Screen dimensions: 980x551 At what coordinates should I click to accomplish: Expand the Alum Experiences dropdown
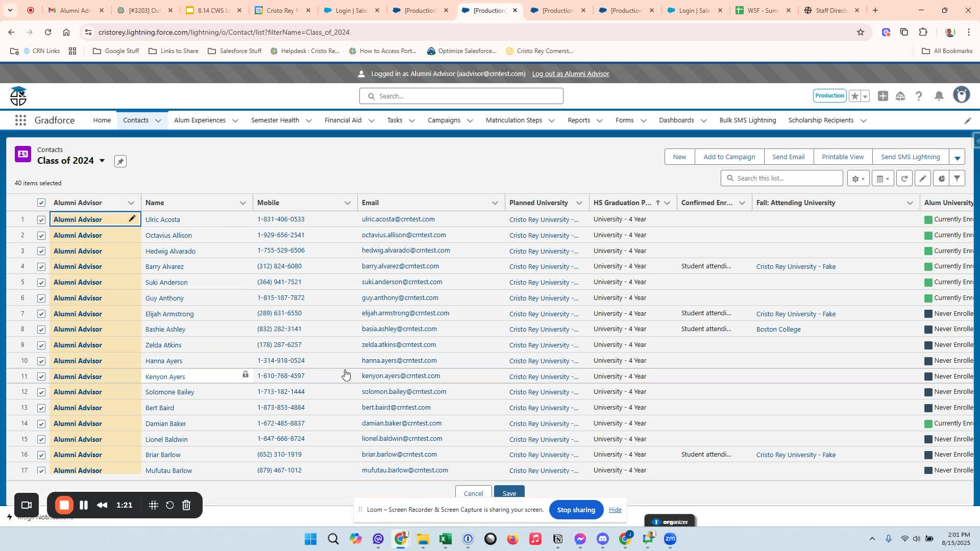[235, 121]
